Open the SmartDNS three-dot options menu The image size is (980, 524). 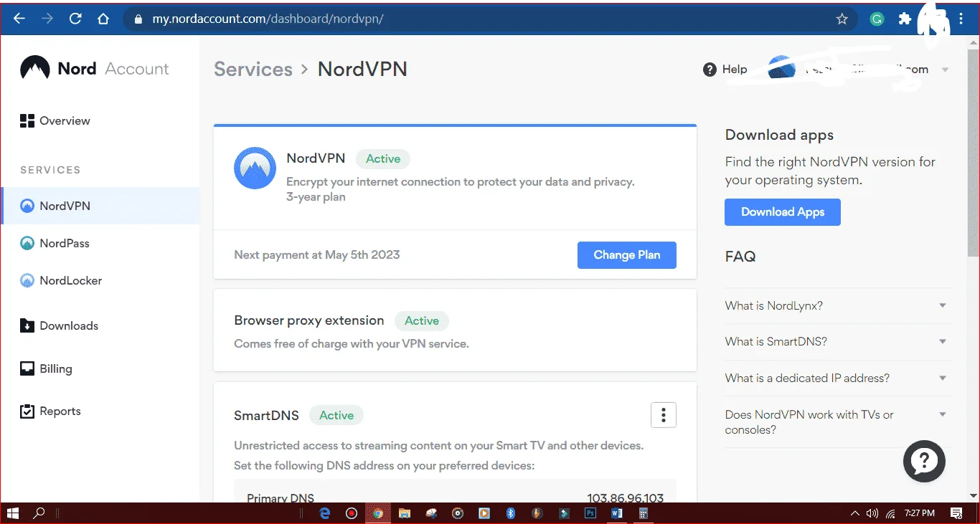point(664,415)
